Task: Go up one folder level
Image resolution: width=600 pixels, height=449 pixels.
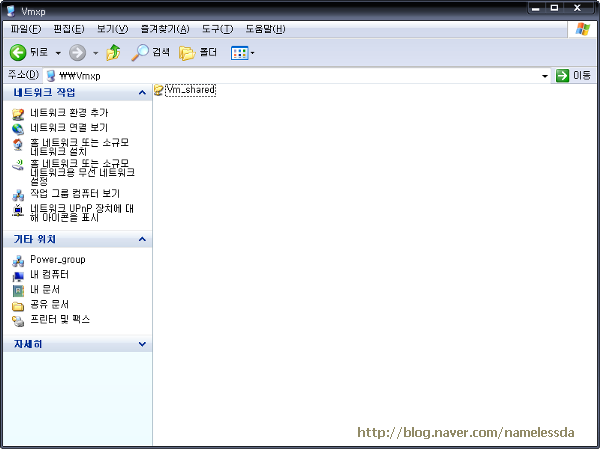Action: point(113,52)
